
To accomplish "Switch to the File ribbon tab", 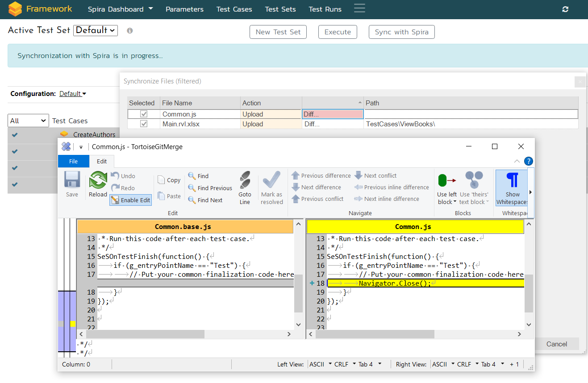I will 73,161.
